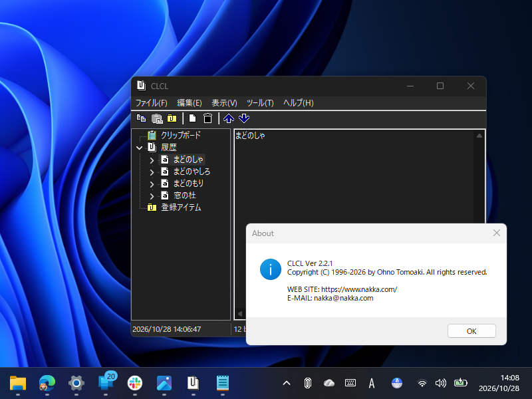Select the 履歴 tree node
532x399 pixels.
[169, 147]
